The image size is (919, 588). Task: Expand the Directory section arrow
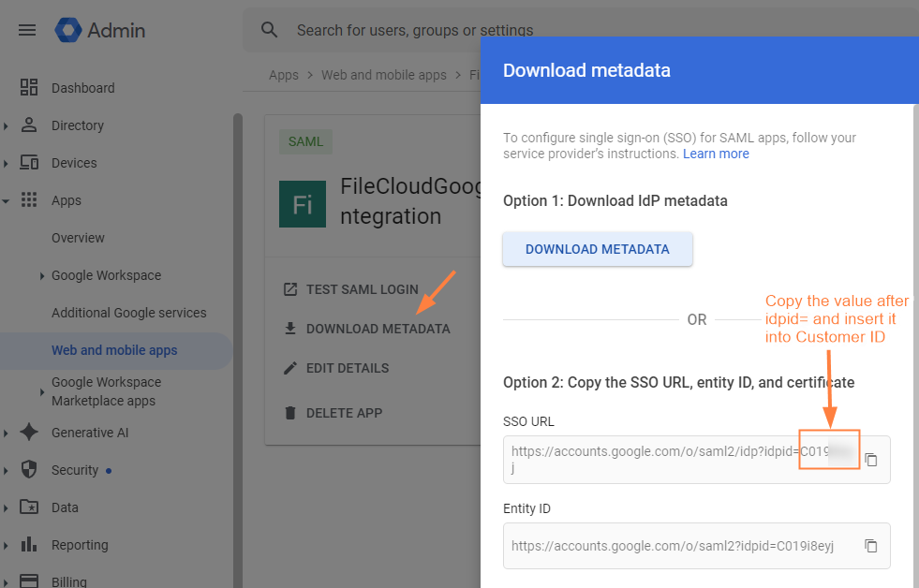point(7,125)
